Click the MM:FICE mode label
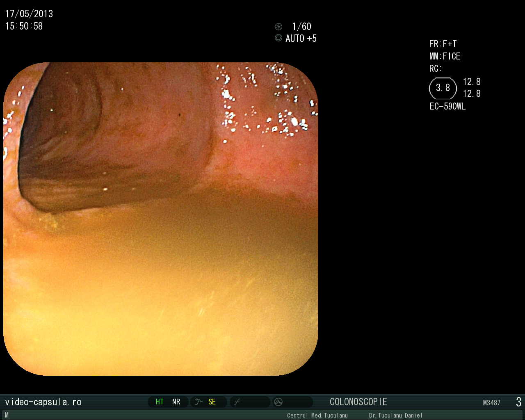525x420 pixels. tap(445, 56)
